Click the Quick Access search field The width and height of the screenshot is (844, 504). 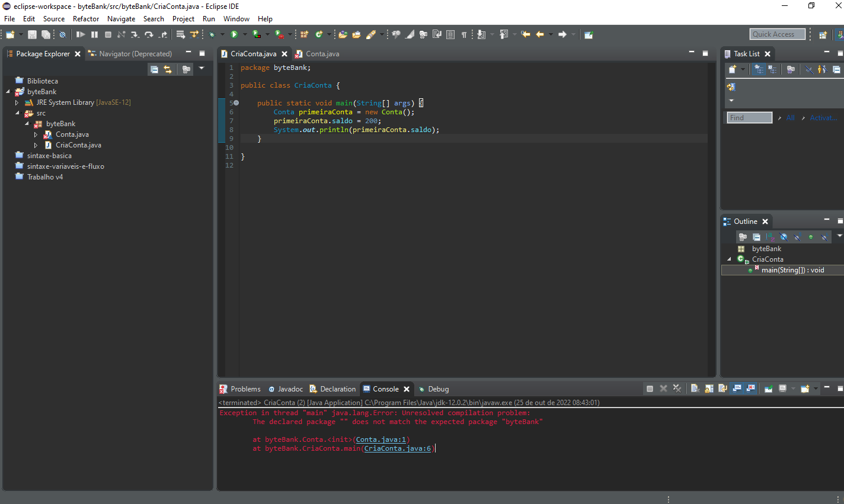point(778,34)
